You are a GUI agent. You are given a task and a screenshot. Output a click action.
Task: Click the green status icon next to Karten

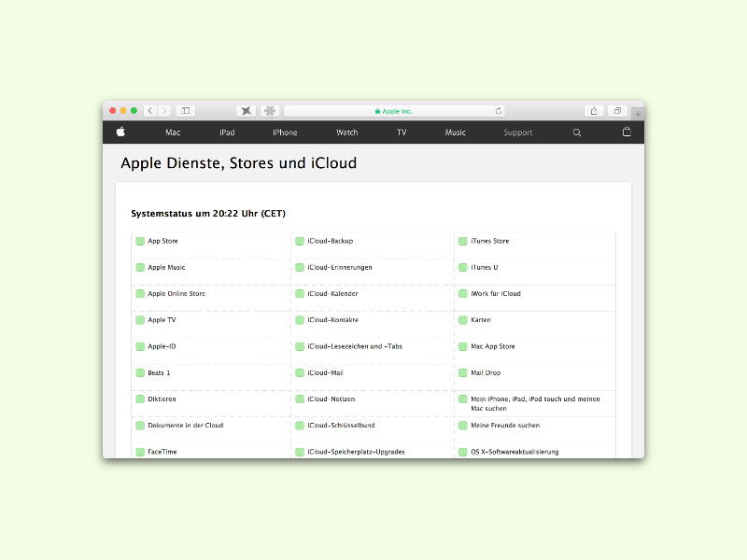462,320
